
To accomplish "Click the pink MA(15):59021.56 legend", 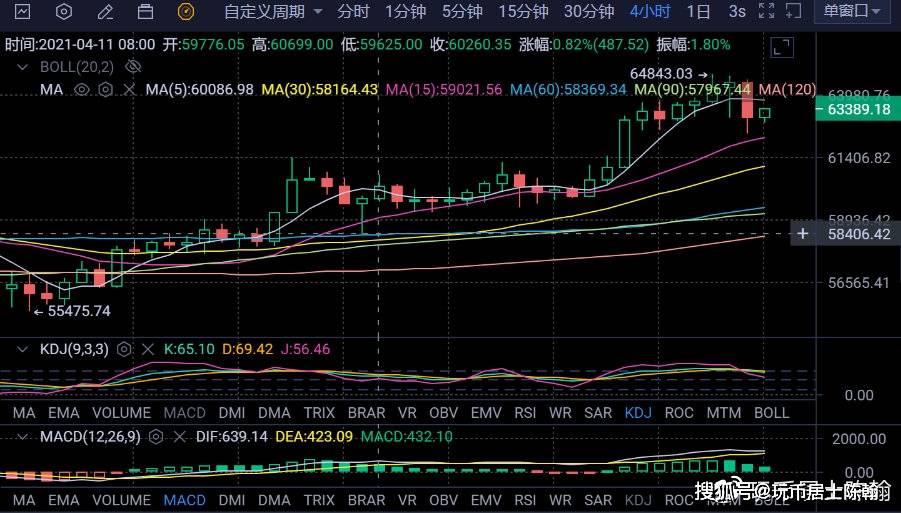I will point(444,90).
